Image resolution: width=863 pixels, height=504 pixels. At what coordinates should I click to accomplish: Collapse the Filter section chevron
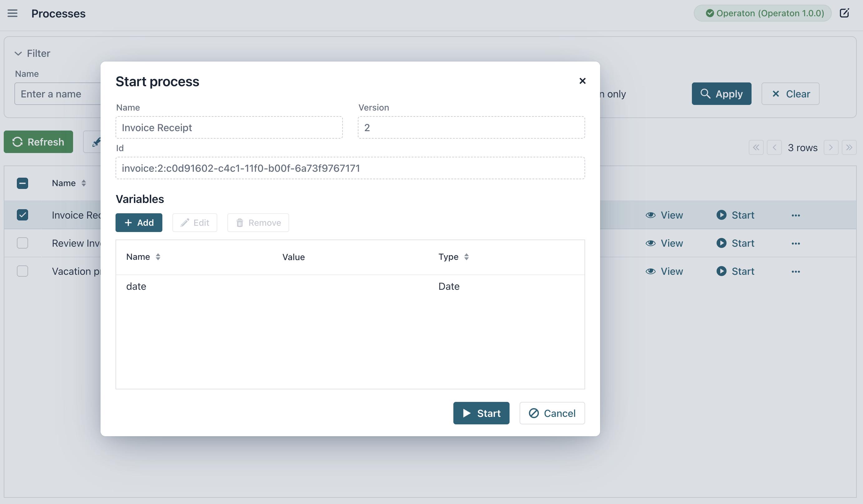(x=18, y=53)
